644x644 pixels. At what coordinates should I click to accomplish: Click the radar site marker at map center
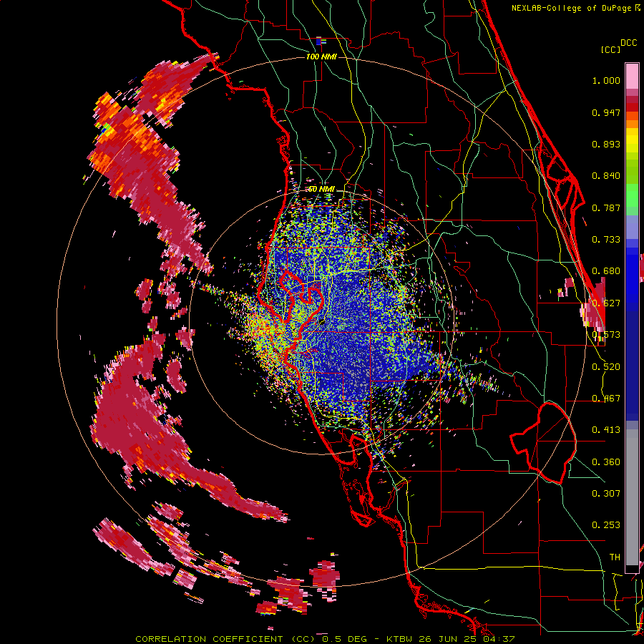pos(322,323)
